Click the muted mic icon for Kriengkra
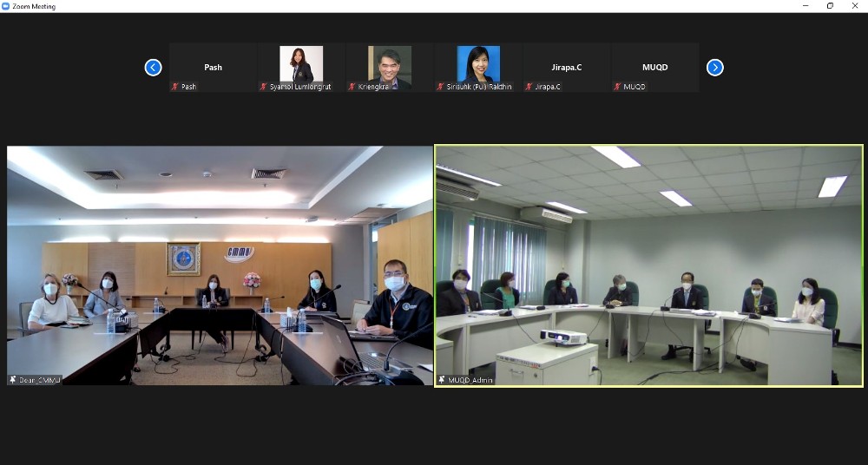The width and height of the screenshot is (868, 465). pos(352,87)
